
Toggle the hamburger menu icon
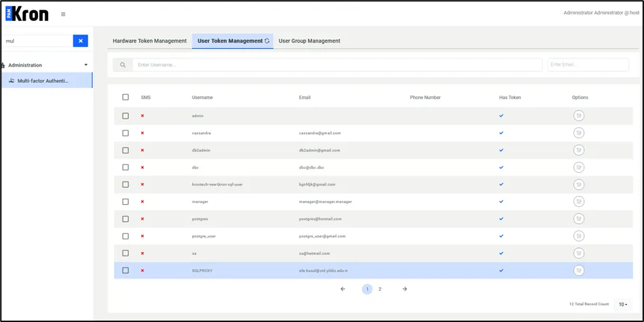[63, 14]
